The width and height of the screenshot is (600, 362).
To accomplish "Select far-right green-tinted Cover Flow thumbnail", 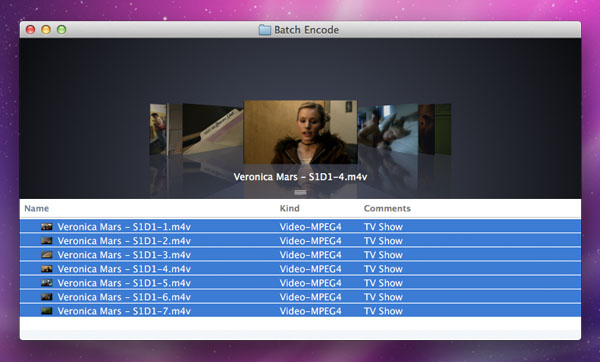I will (443, 129).
